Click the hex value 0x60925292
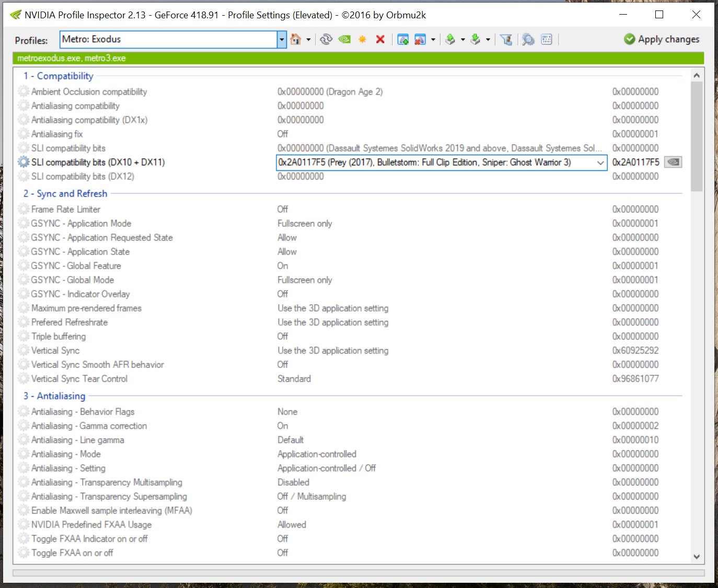Screen dimensions: 718x588 [635, 350]
